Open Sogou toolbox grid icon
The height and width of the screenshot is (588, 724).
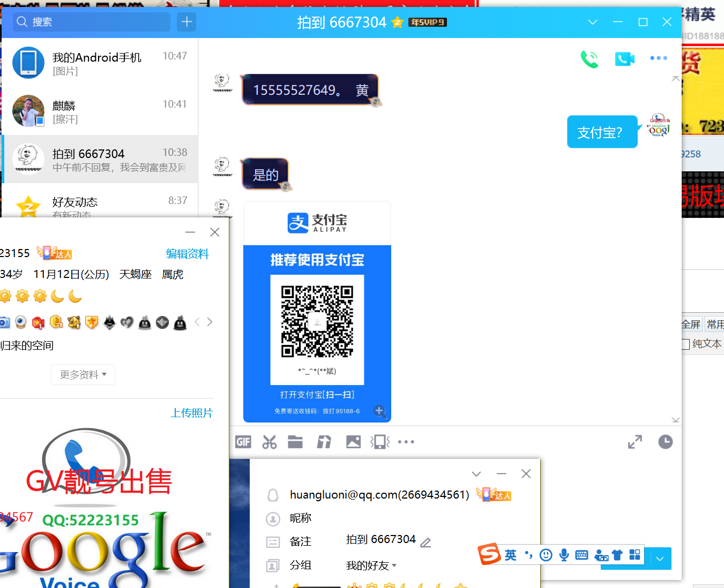635,555
